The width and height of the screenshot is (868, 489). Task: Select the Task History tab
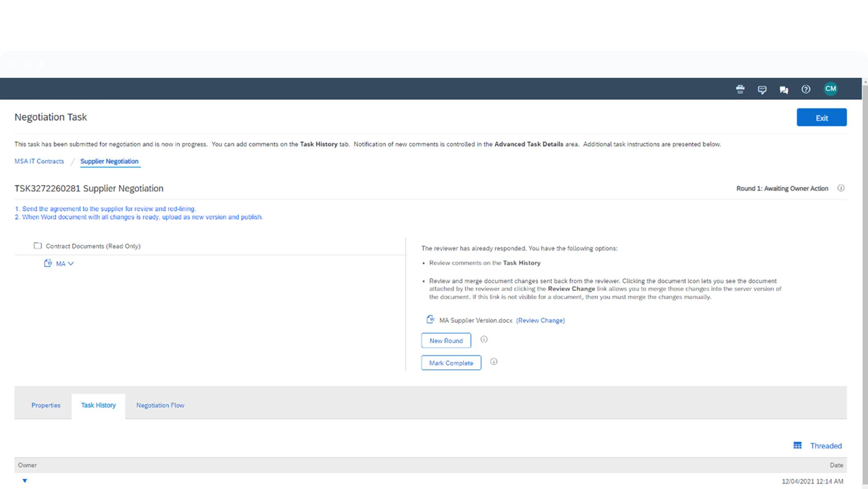pos(98,405)
